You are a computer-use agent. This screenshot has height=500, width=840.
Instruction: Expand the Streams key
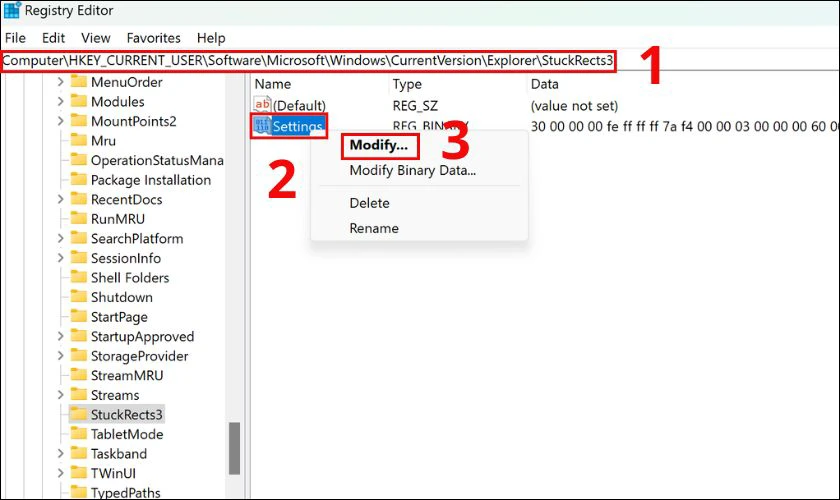61,395
